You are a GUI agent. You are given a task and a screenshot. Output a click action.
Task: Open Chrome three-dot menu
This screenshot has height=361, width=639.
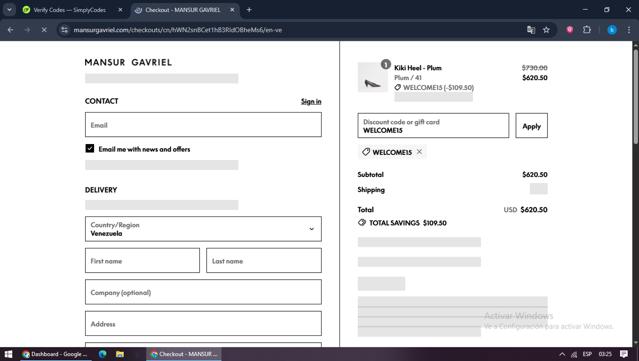[629, 30]
